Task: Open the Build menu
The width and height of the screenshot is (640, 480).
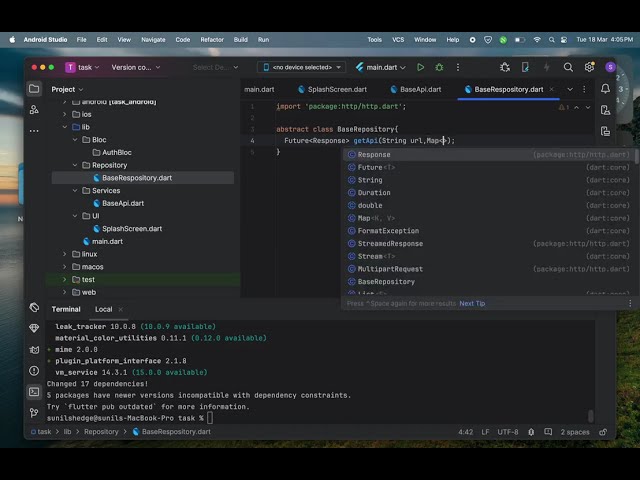Action: click(x=240, y=40)
